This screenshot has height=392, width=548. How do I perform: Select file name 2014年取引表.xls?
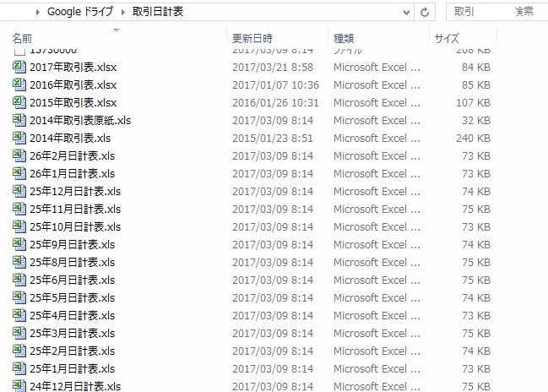(x=70, y=138)
